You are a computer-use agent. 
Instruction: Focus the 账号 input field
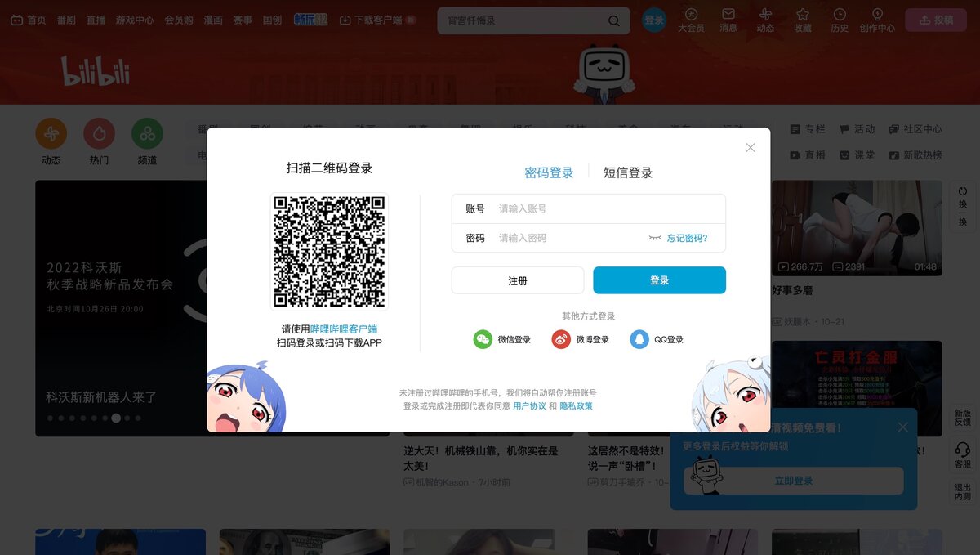tap(588, 208)
